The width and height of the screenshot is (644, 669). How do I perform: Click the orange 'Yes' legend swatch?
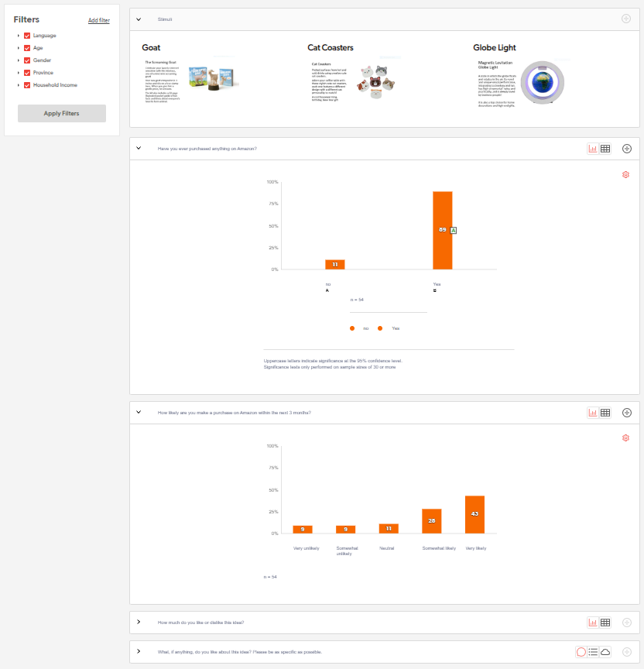tap(380, 328)
